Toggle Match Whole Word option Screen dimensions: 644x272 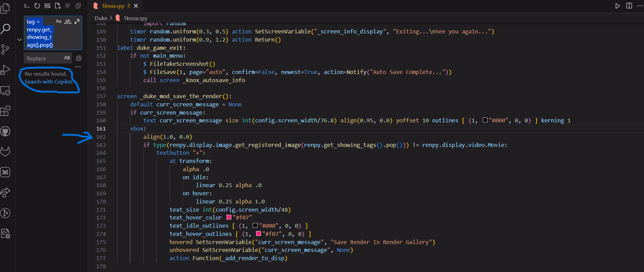[x=68, y=21]
